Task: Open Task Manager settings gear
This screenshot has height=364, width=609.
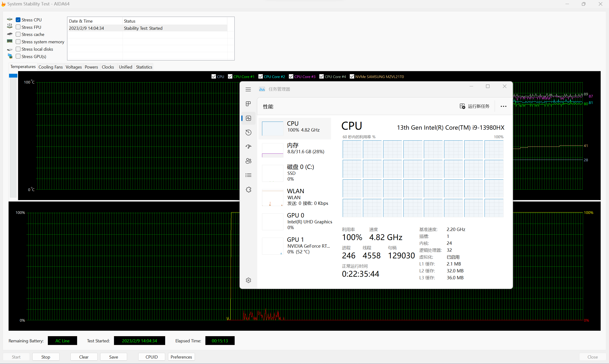Action: point(248,280)
